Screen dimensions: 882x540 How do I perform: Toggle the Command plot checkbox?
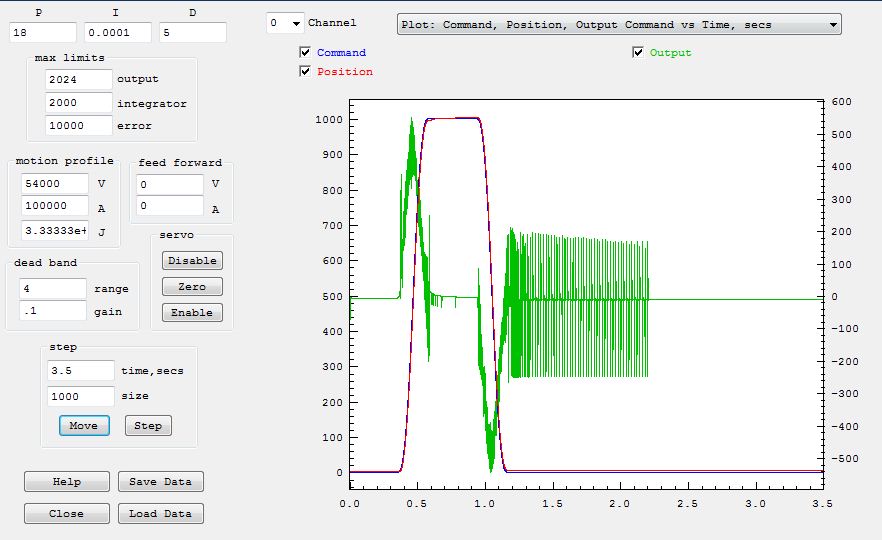305,52
